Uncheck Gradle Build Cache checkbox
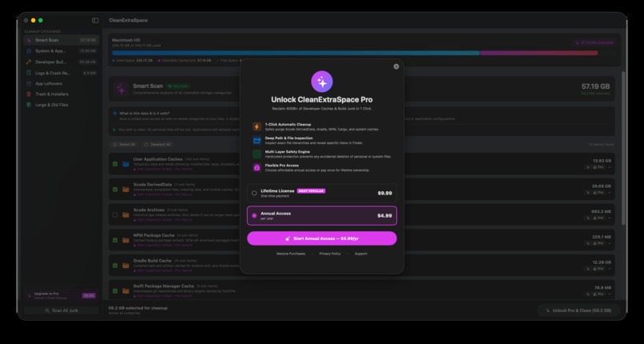Screen dimensions: 644x344 115,266
